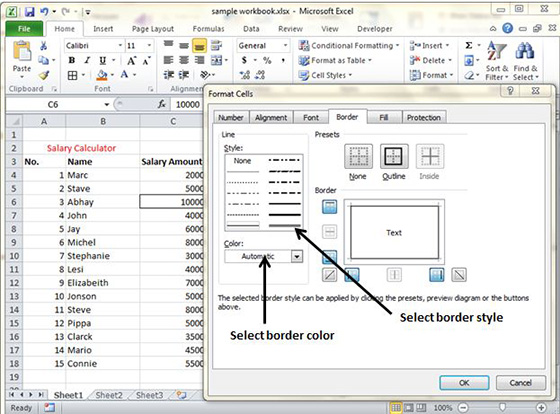Switch to the Formulas ribbon tab
560x414 pixels.
pyautogui.click(x=209, y=29)
